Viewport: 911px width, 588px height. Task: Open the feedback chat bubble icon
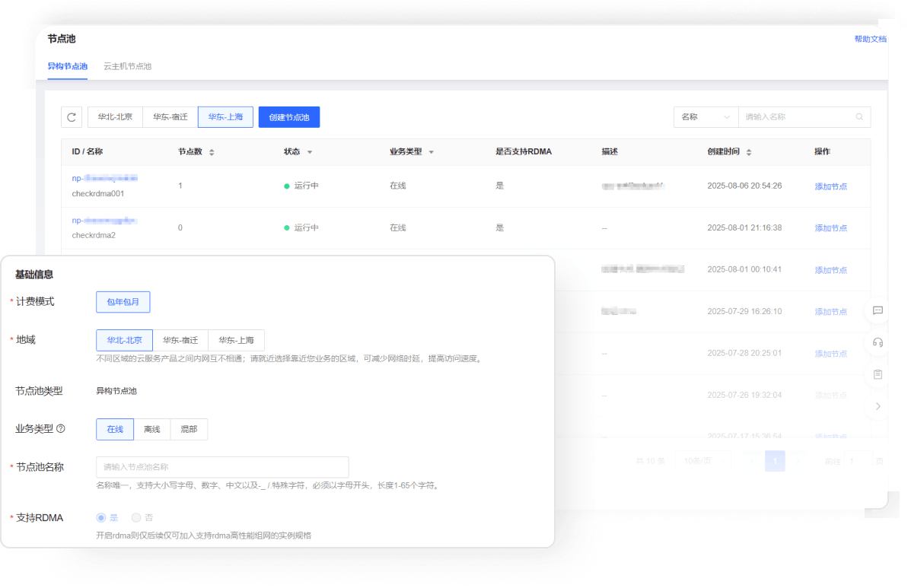coord(877,310)
